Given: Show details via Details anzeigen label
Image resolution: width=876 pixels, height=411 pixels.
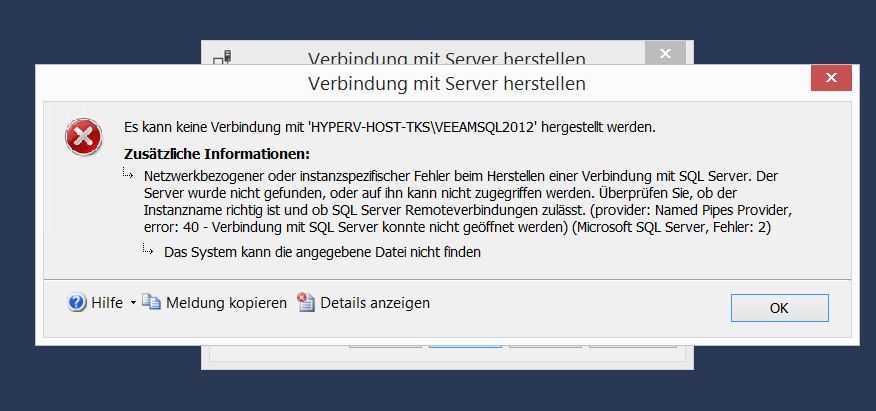Looking at the screenshot, I should (x=375, y=303).
